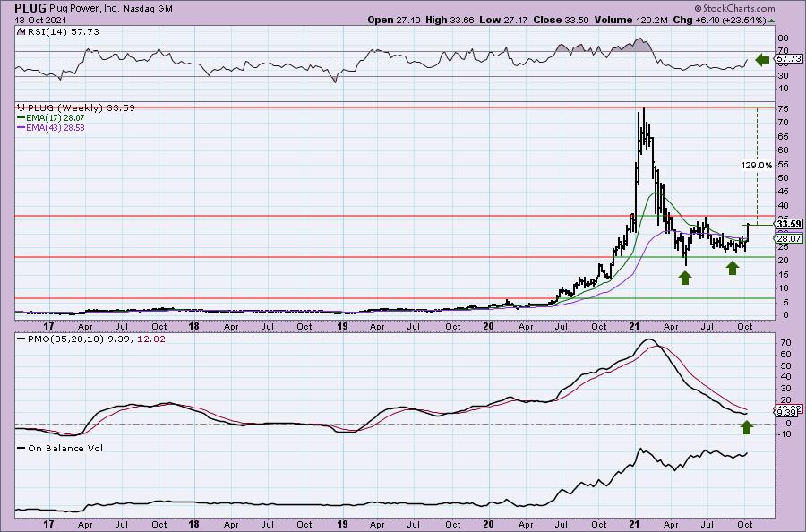
Task: Click the red 12.02 PMO signal value
Action: click(151, 339)
